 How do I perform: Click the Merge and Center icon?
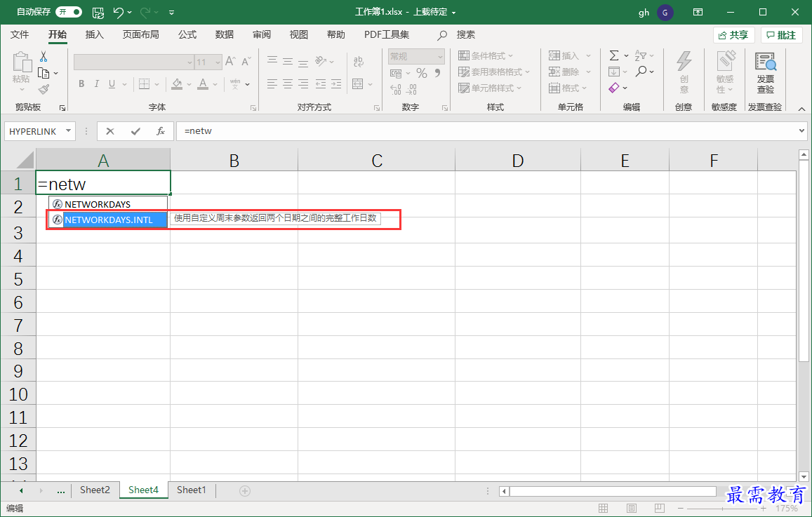click(357, 84)
